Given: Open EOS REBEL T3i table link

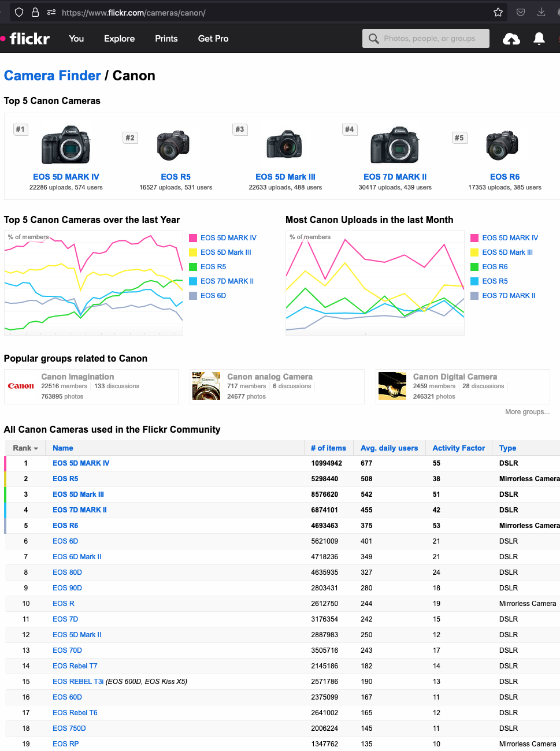Looking at the screenshot, I should click(x=78, y=682).
